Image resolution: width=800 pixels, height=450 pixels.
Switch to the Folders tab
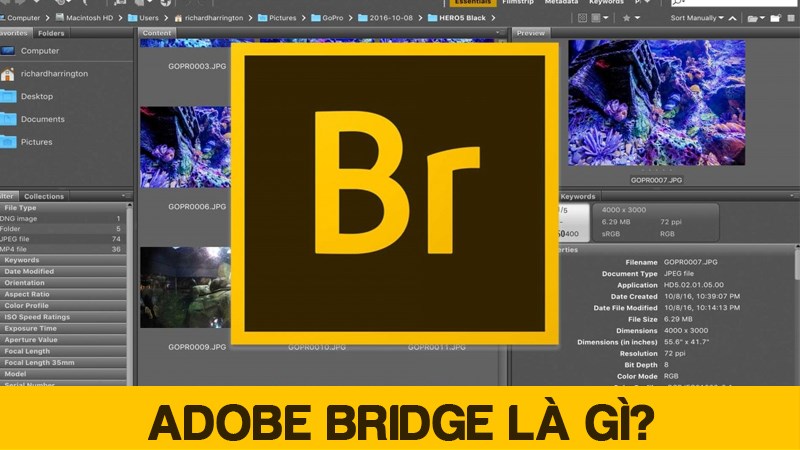(51, 32)
